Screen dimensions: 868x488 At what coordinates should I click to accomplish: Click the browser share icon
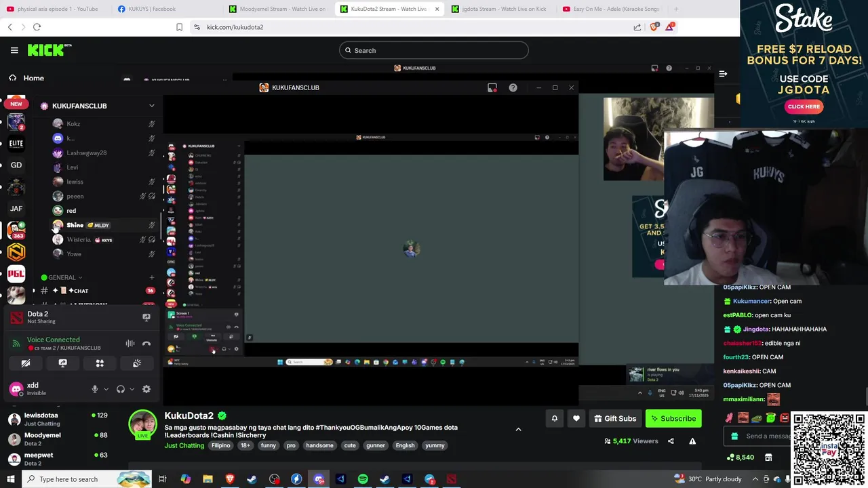click(637, 27)
